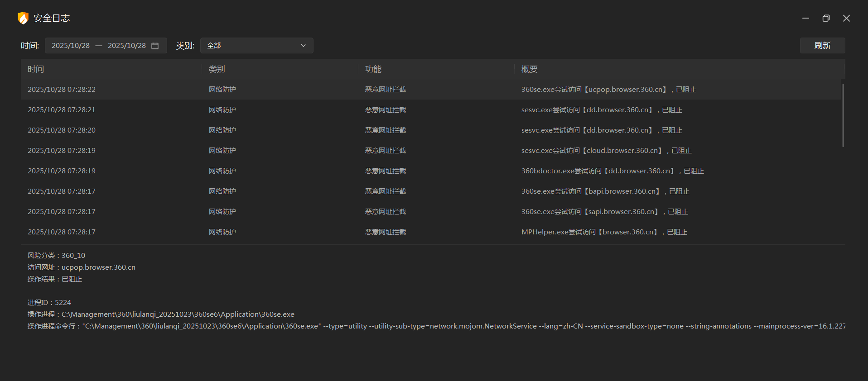Sort by the 时间 column header

coord(36,69)
